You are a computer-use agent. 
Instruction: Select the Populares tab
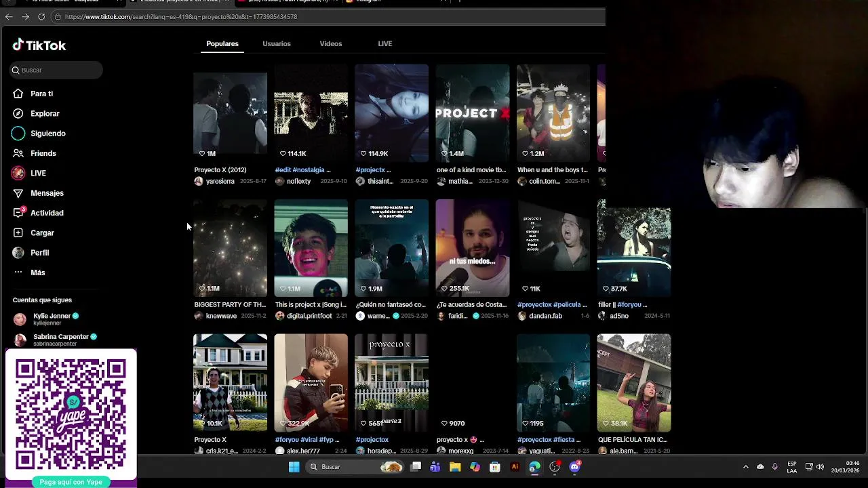click(222, 43)
